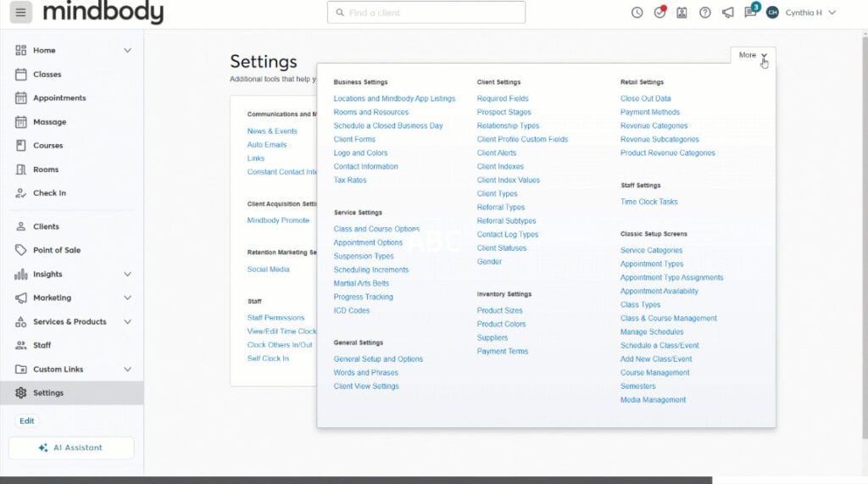Screen dimensions: 868x484
Task: Click the Edit button in sidebar
Action: (26, 421)
